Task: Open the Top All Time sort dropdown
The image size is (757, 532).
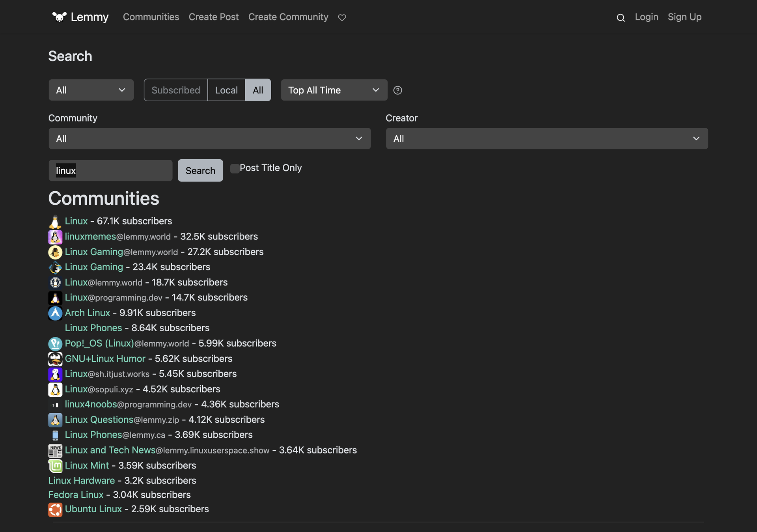Action: pyautogui.click(x=334, y=90)
